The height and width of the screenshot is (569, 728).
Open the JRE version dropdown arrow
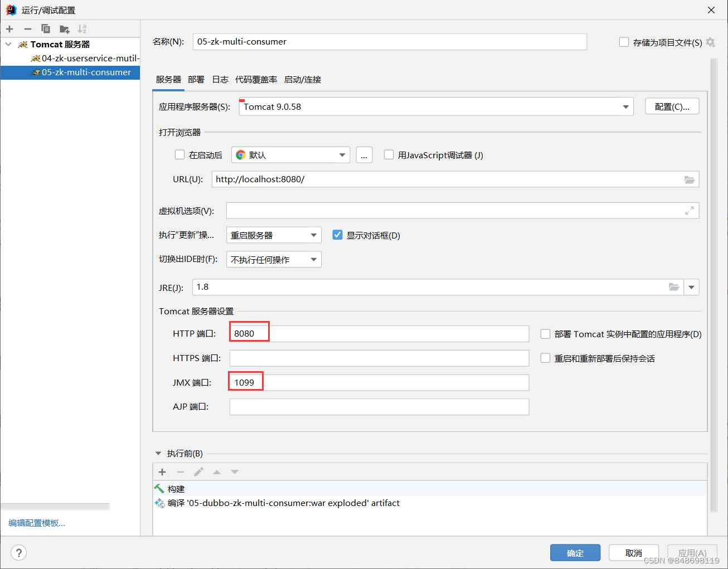tap(691, 287)
